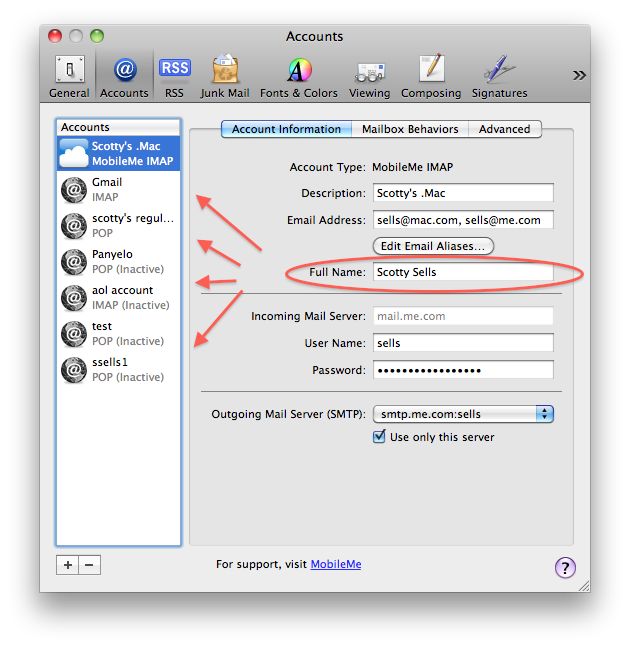Open Fonts & Colors preferences
Viewport: 630px width, 647px height.
pos(299,76)
